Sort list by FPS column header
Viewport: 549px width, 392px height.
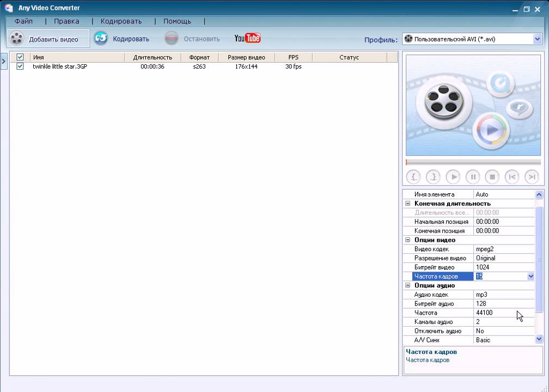click(294, 57)
